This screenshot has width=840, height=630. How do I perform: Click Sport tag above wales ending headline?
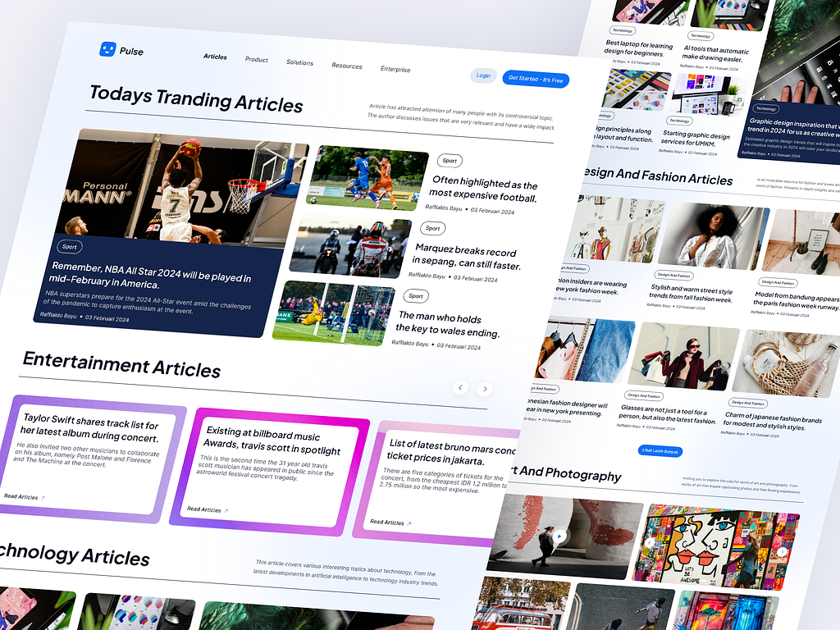tap(416, 295)
